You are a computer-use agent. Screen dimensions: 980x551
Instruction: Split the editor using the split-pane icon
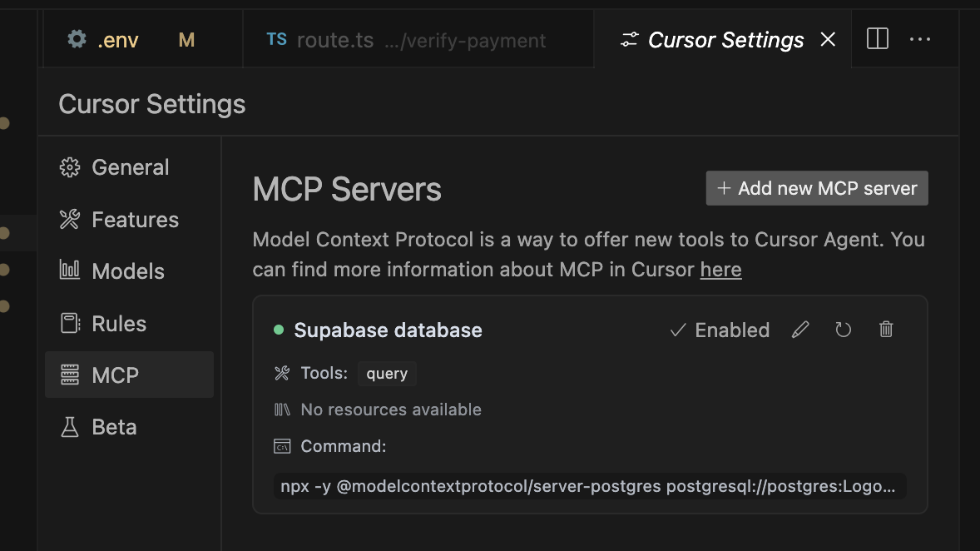(x=876, y=38)
